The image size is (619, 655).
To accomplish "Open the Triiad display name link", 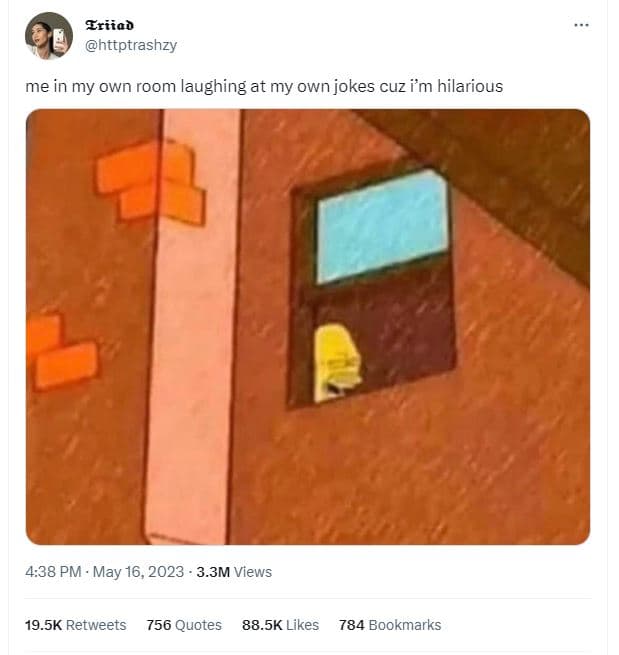I will click(109, 25).
